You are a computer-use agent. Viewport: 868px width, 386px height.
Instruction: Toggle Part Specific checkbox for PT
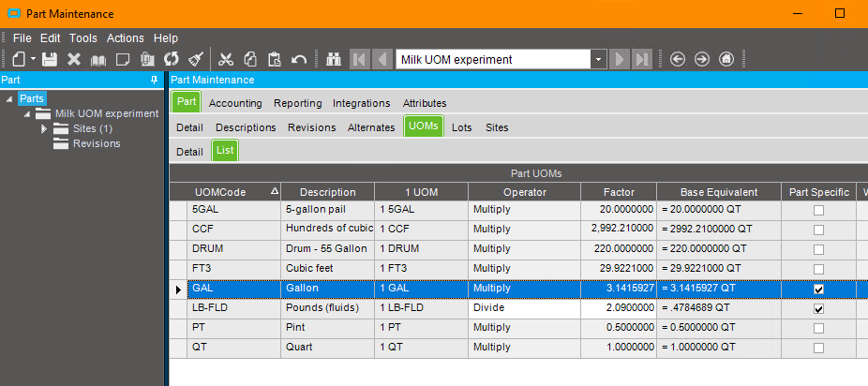click(x=818, y=329)
